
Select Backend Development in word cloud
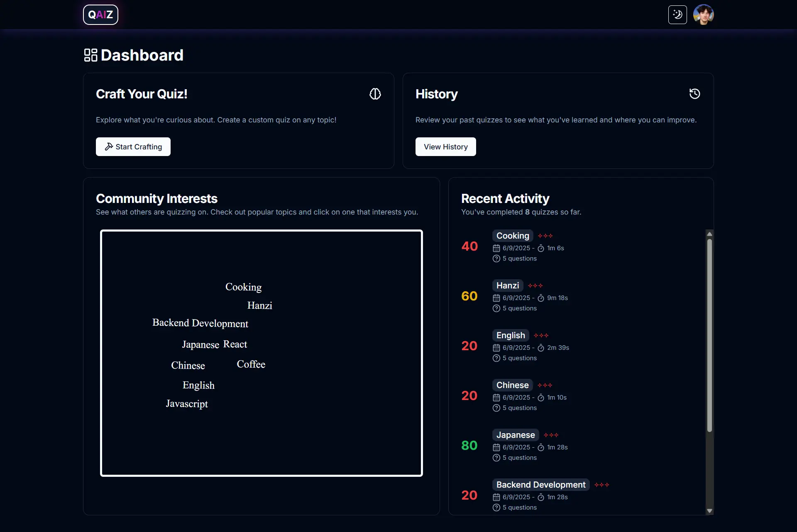coord(200,323)
